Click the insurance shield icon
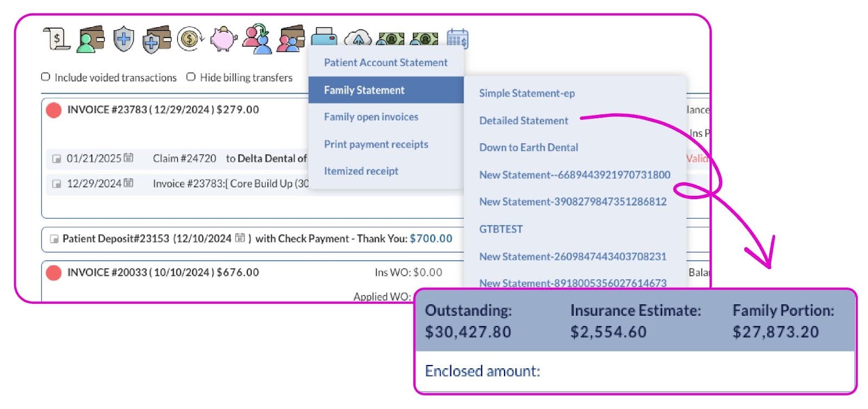Image resolution: width=868 pixels, height=409 pixels. [x=124, y=40]
